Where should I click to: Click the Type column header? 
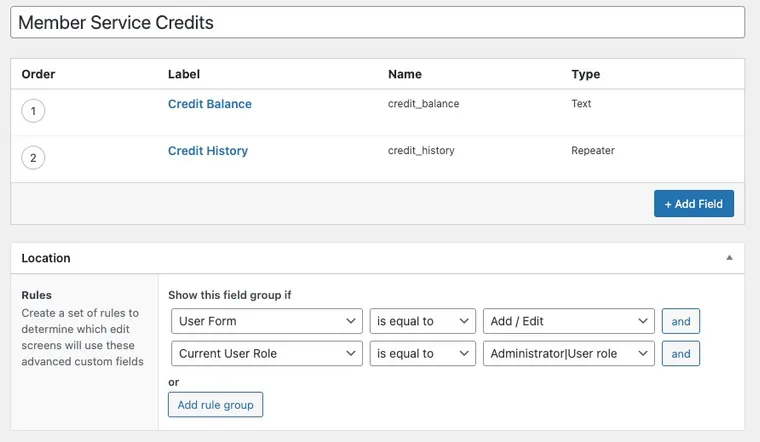(586, 74)
